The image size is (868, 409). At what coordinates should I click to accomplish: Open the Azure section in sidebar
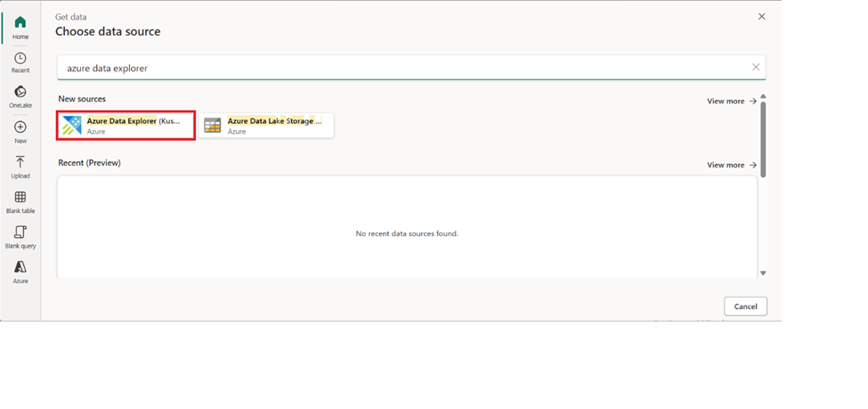20,272
